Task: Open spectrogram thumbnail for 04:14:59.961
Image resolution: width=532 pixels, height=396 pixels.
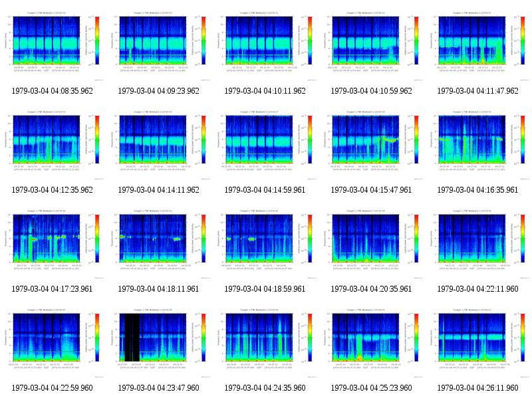Action: point(265,145)
